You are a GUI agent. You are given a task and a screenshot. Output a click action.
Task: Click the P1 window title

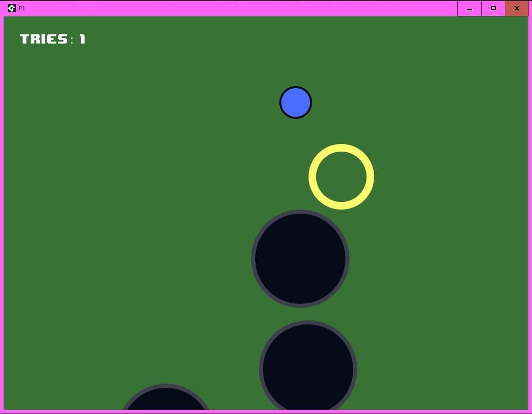(x=22, y=9)
